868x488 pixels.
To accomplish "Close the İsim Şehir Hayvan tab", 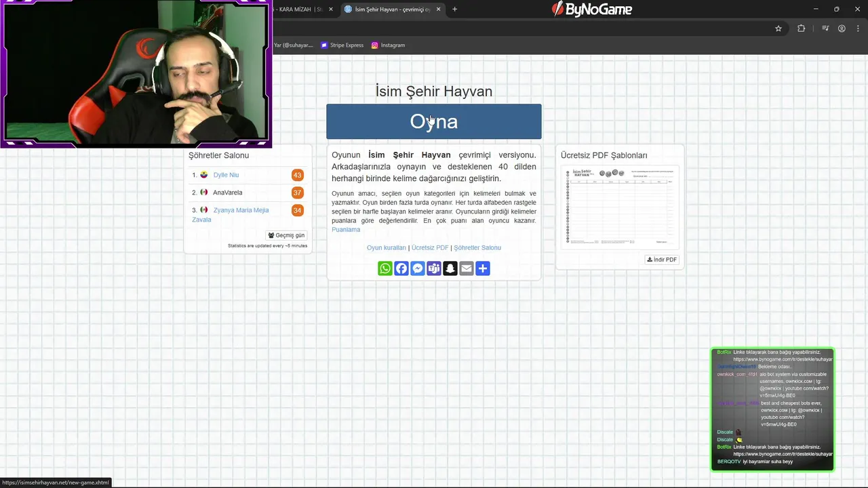I will pos(438,9).
